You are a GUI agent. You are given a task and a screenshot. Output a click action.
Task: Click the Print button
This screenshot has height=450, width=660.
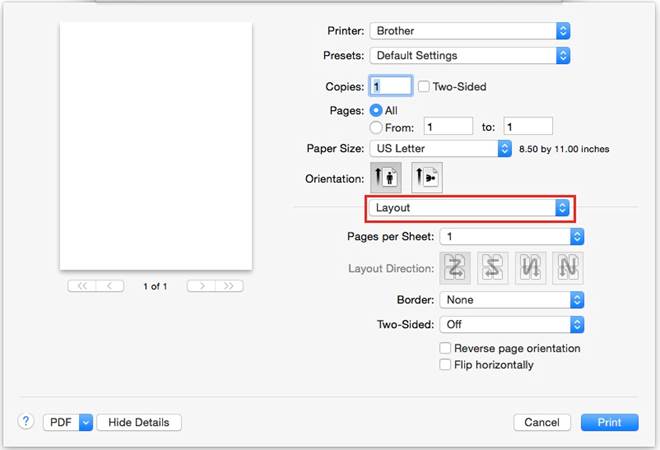609,422
